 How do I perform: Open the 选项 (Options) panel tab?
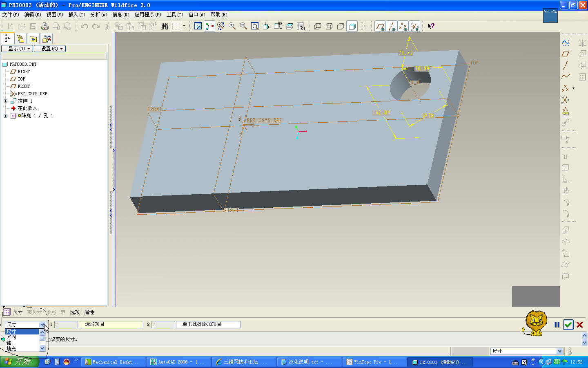[x=75, y=312]
